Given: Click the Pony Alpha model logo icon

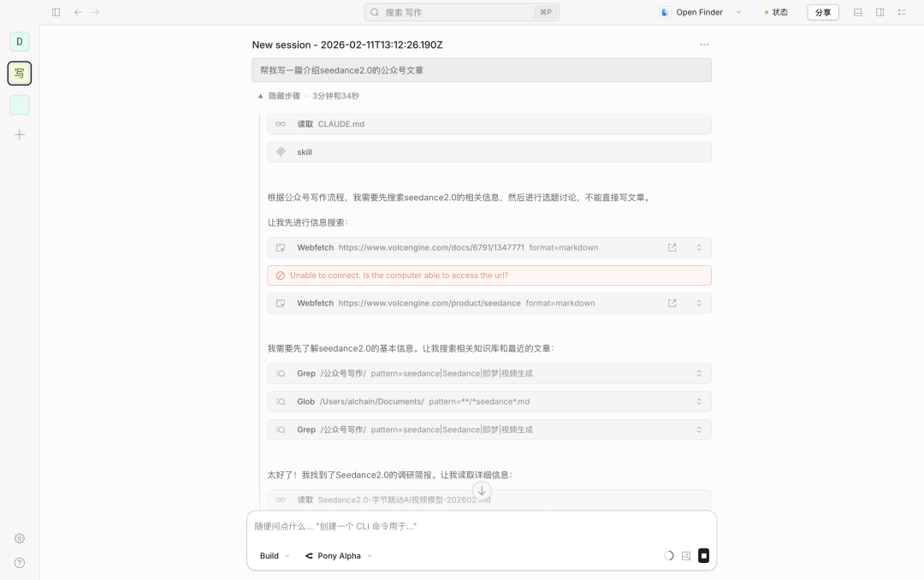Looking at the screenshot, I should [309, 556].
